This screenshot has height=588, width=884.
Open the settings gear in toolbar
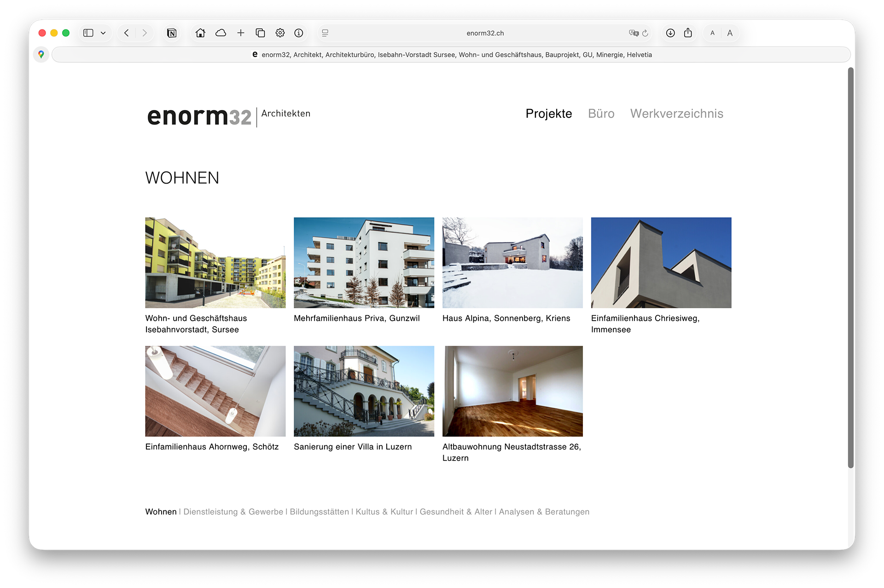280,33
